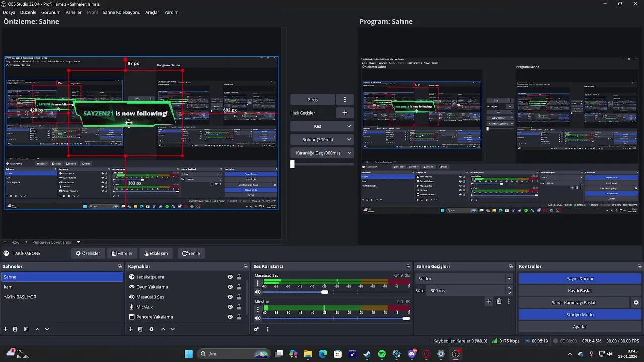
Task: Open the Kes quick transition dropdown
Action: click(x=322, y=126)
